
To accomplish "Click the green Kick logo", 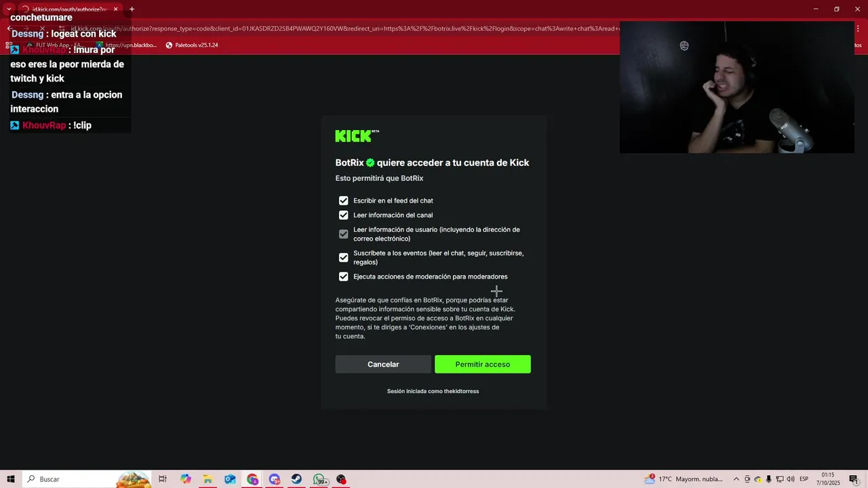I will click(357, 136).
